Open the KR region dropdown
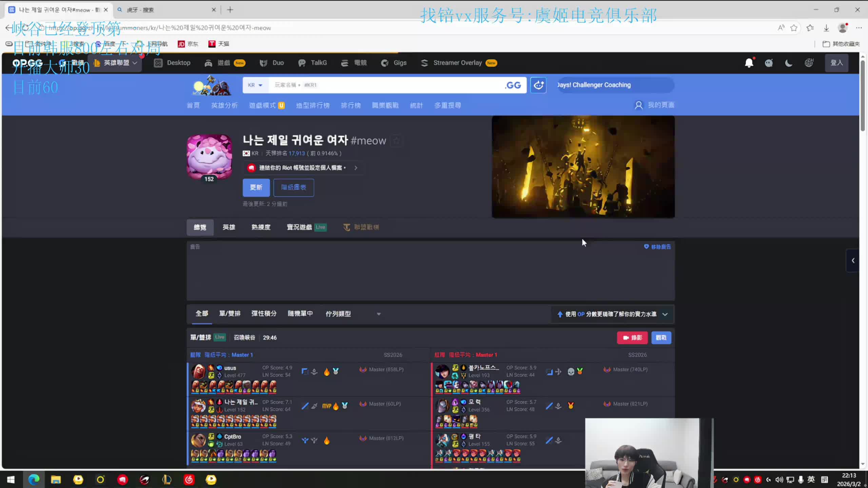The width and height of the screenshot is (868, 488). [x=255, y=85]
